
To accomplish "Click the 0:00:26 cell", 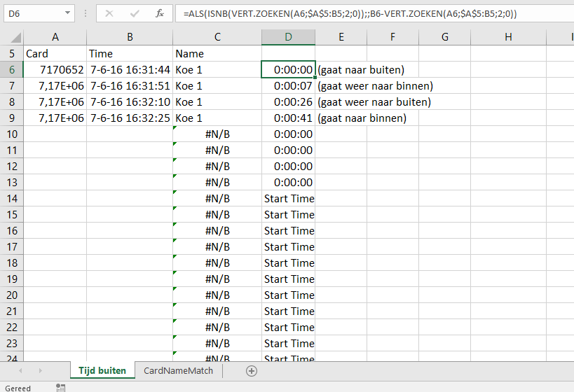I will (x=289, y=102).
